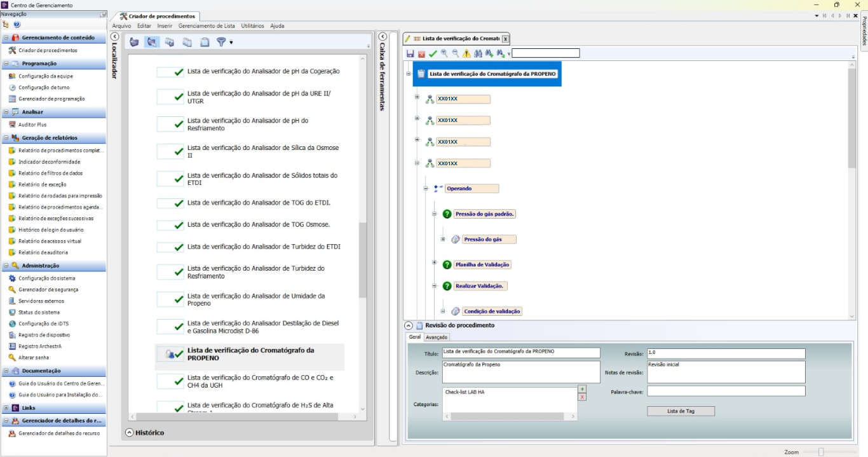Validate procedure with the green checkmark icon
This screenshot has height=457, width=868.
pos(433,53)
